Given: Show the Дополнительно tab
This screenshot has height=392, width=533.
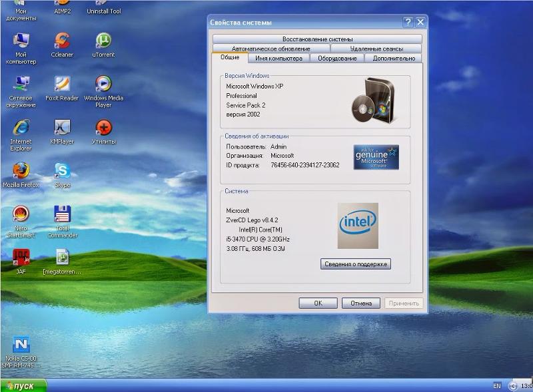Looking at the screenshot, I should [394, 58].
